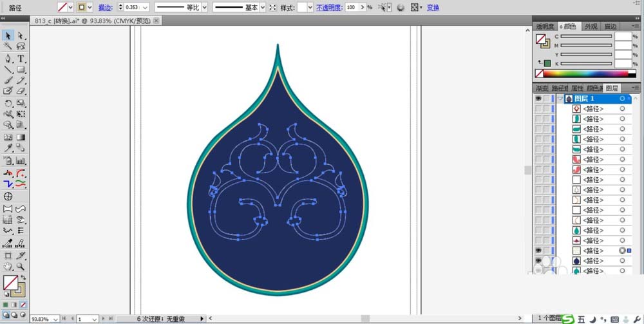The image size is (644, 324).
Task: Switch to the 透明度 panel tab
Action: (545, 26)
